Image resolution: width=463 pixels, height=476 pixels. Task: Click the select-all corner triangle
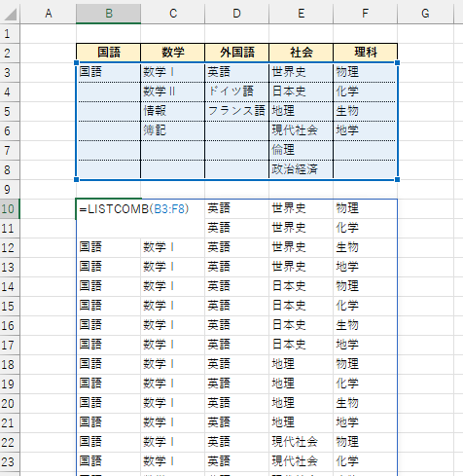[x=11, y=14]
